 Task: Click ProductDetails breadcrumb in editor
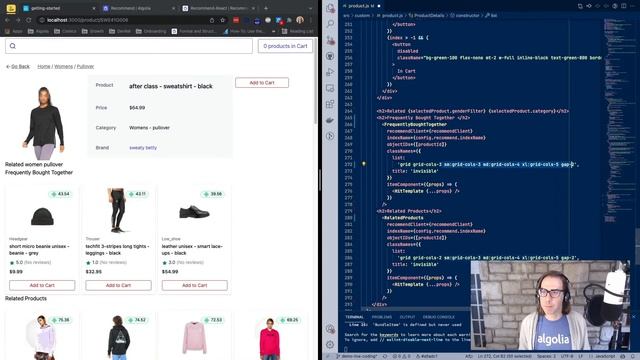(x=426, y=16)
